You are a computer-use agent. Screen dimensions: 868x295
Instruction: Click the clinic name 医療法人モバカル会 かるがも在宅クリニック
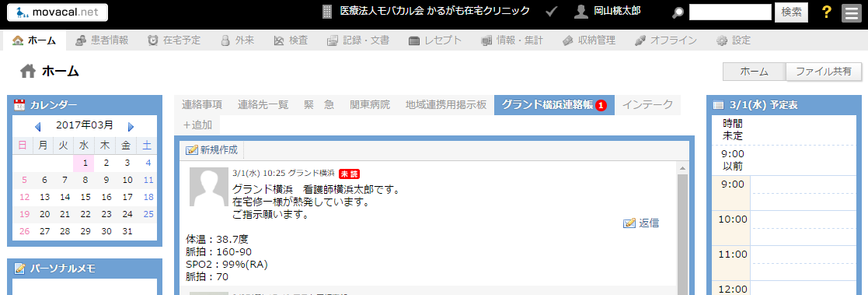point(434,11)
